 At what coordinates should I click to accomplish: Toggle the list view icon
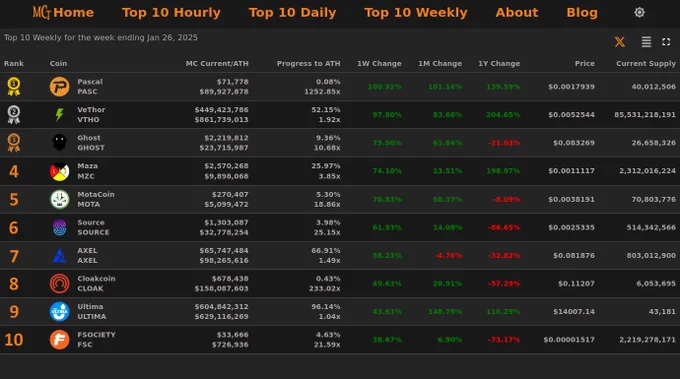pyautogui.click(x=646, y=42)
